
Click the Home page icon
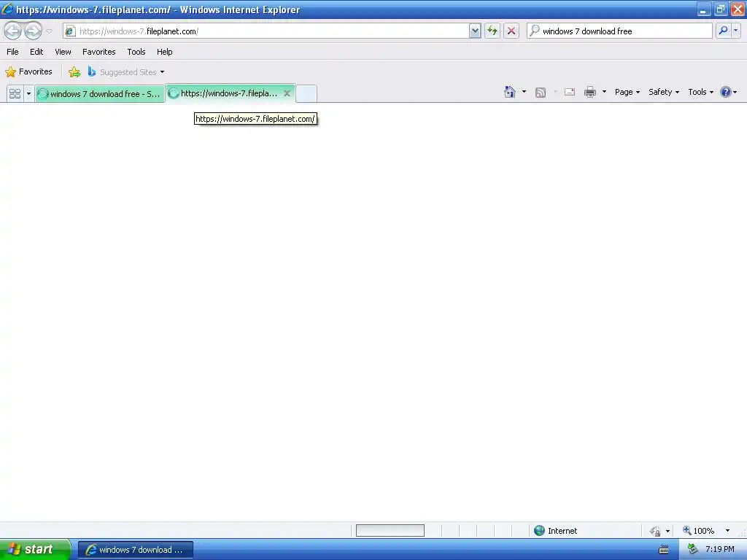coord(510,92)
